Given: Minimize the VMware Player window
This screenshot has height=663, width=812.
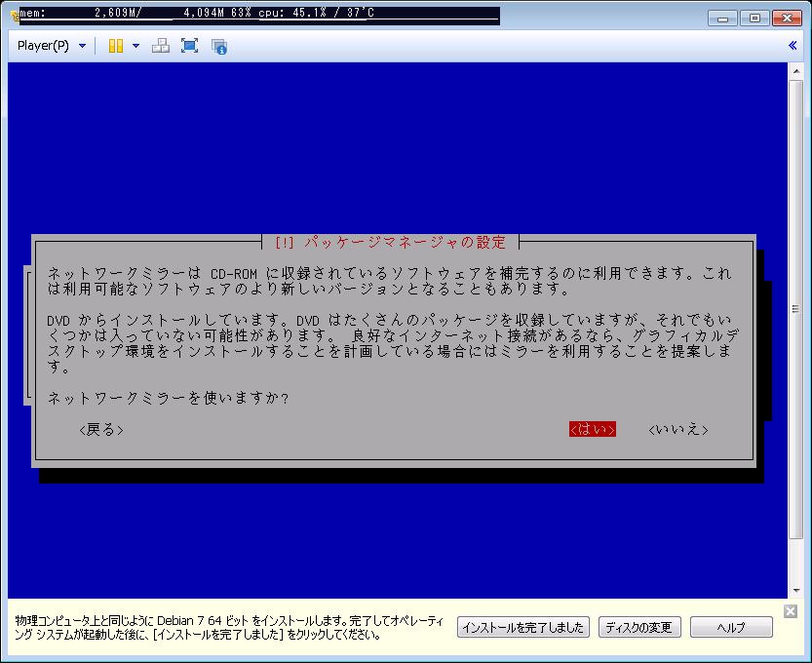Looking at the screenshot, I should [x=722, y=19].
